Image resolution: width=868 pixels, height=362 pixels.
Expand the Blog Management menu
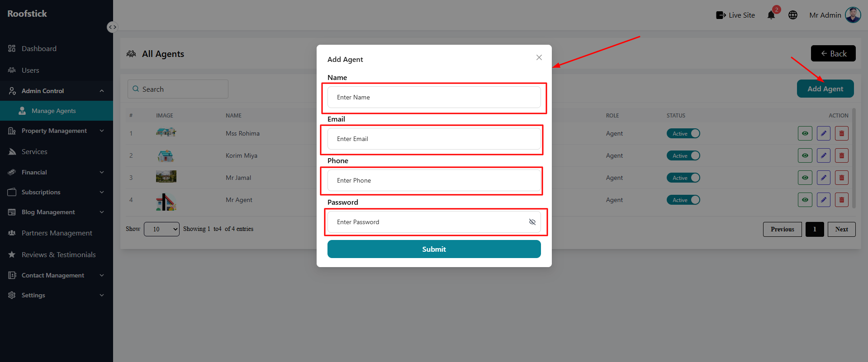[57, 212]
